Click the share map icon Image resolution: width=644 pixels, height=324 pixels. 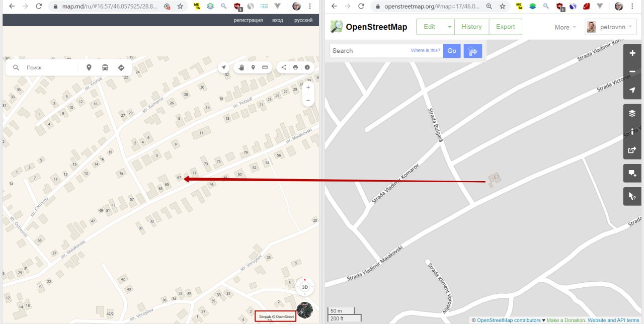click(x=283, y=67)
